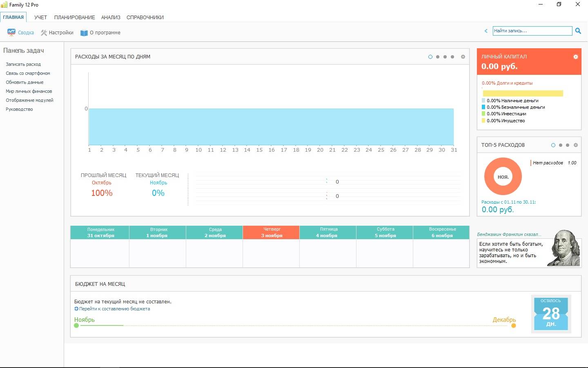588x368 pixels.
Task: Click the arrow icon before Перейти к составлению бюджета
Action: point(76,309)
